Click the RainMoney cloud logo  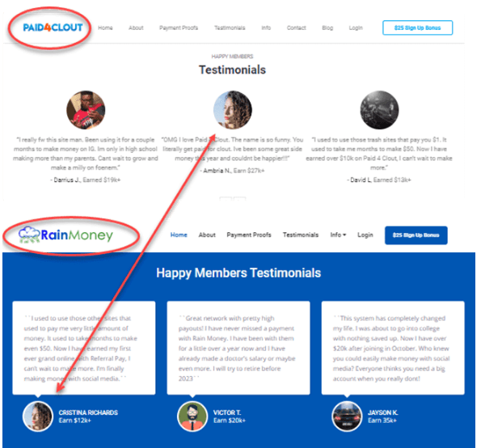click(x=65, y=235)
